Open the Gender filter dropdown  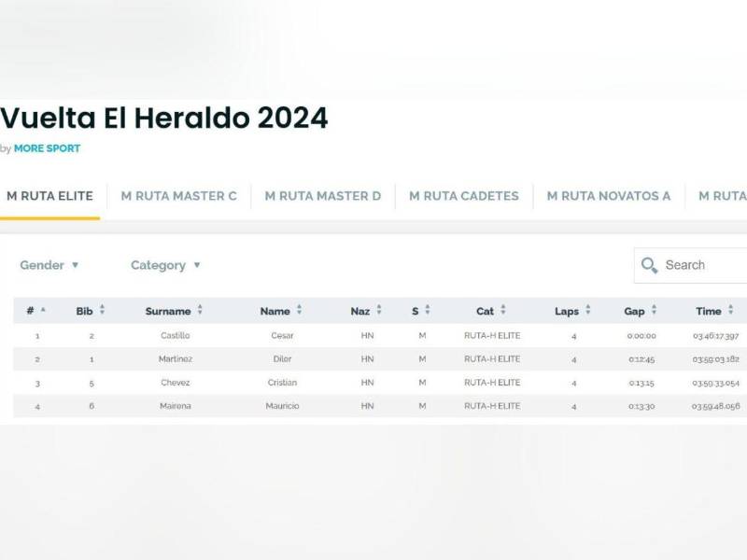click(x=49, y=265)
